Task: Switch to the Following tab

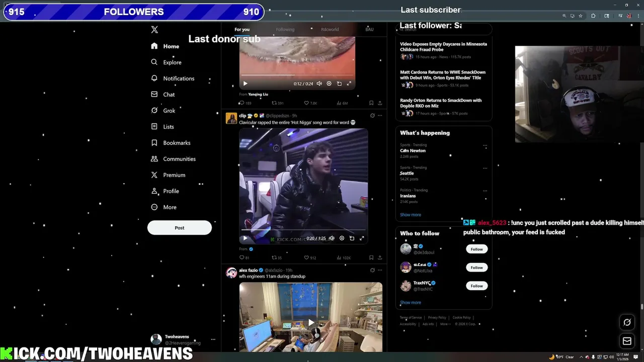Action: [x=285, y=30]
